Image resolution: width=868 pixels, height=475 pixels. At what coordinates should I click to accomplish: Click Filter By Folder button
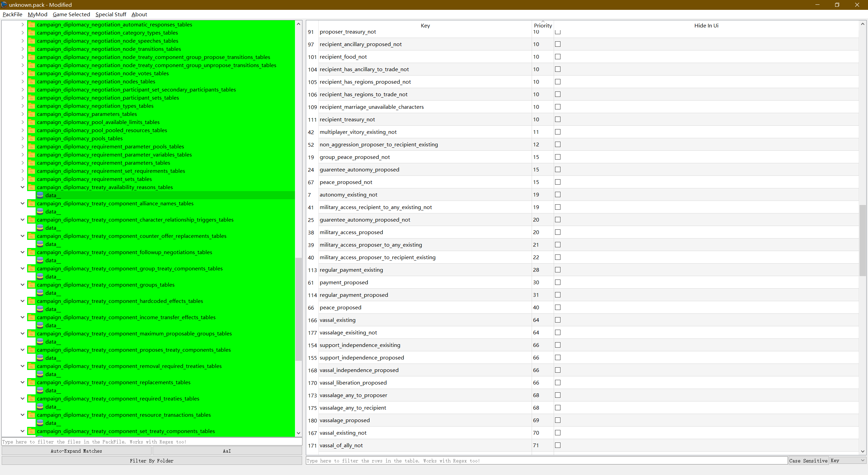click(x=152, y=461)
